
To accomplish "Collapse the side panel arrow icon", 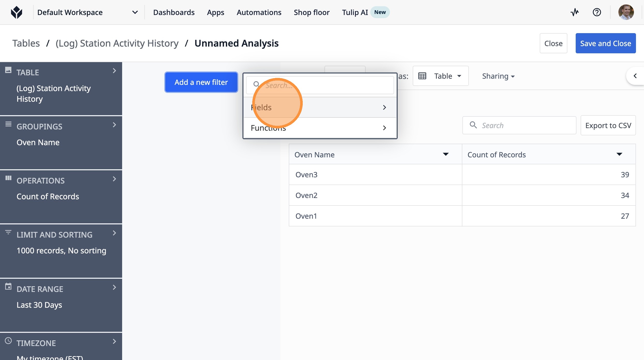I will click(635, 76).
